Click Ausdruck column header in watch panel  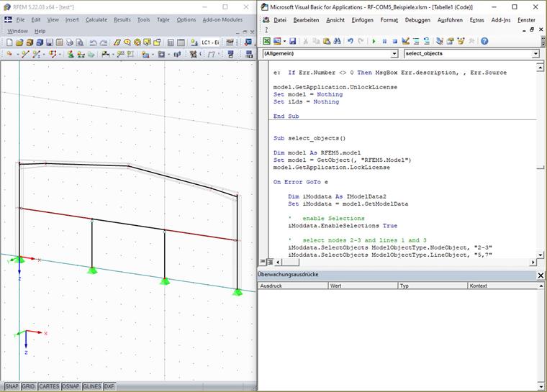[x=293, y=286]
